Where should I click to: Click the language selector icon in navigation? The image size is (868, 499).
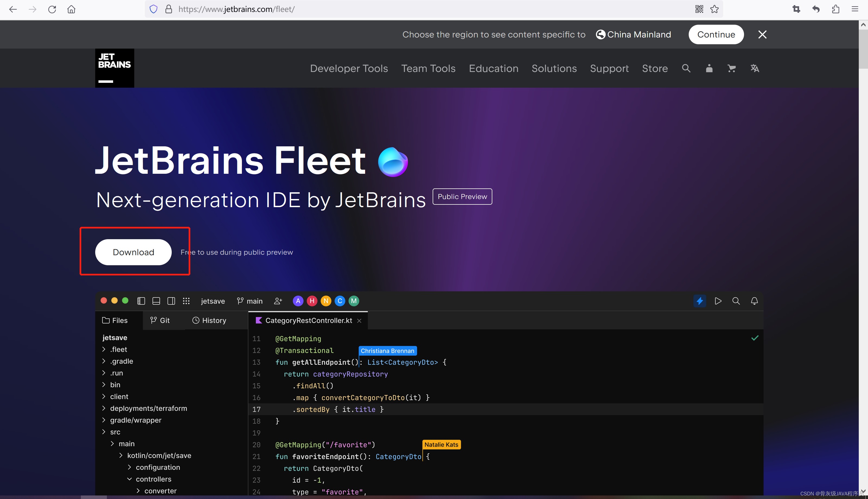755,68
